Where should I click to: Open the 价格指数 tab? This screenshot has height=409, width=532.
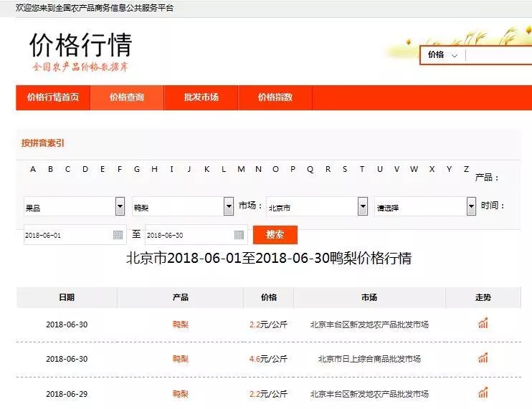tap(275, 98)
